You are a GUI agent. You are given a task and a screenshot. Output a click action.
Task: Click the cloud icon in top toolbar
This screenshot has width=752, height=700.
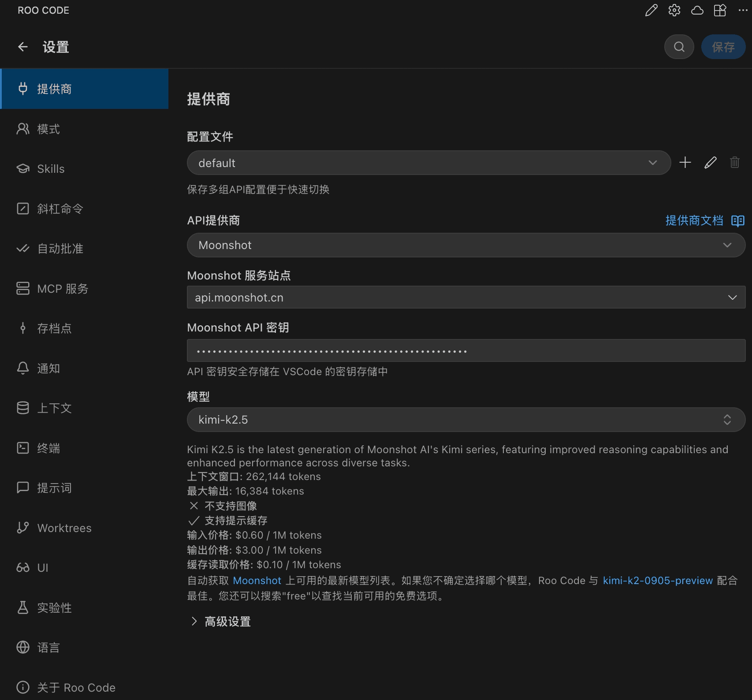pos(697,10)
